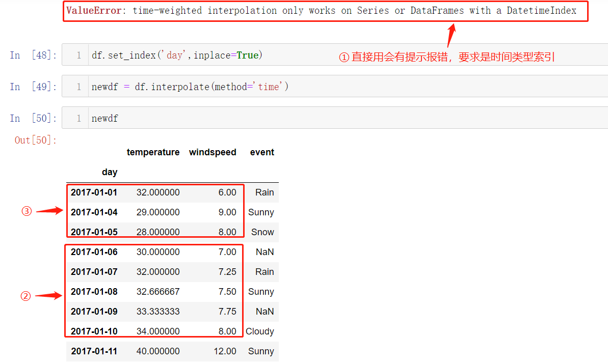Click windspeed value 9.00
The height and width of the screenshot is (364, 608).
pyautogui.click(x=227, y=212)
